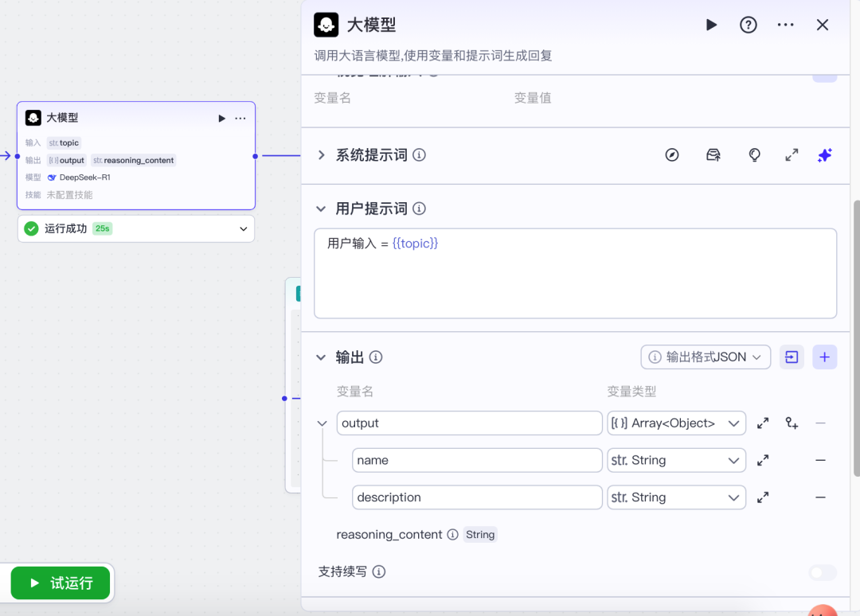Show info for reasoning_content
The width and height of the screenshot is (860, 616).
point(452,534)
